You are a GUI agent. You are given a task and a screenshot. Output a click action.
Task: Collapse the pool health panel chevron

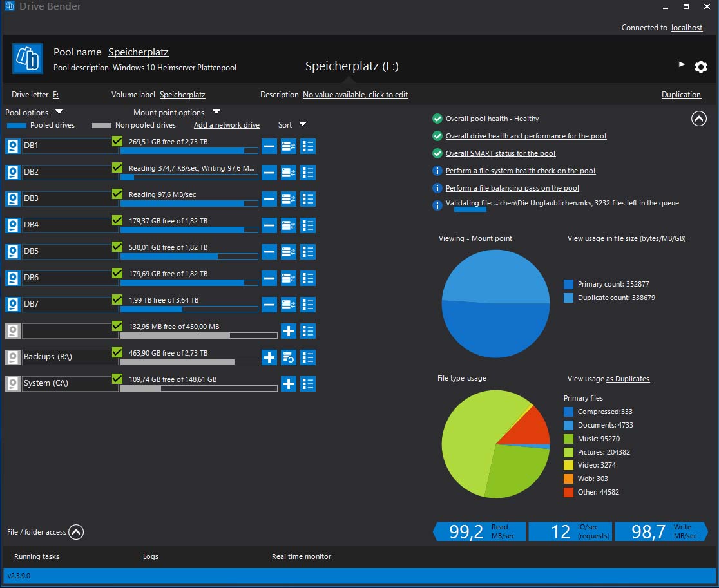tap(699, 119)
